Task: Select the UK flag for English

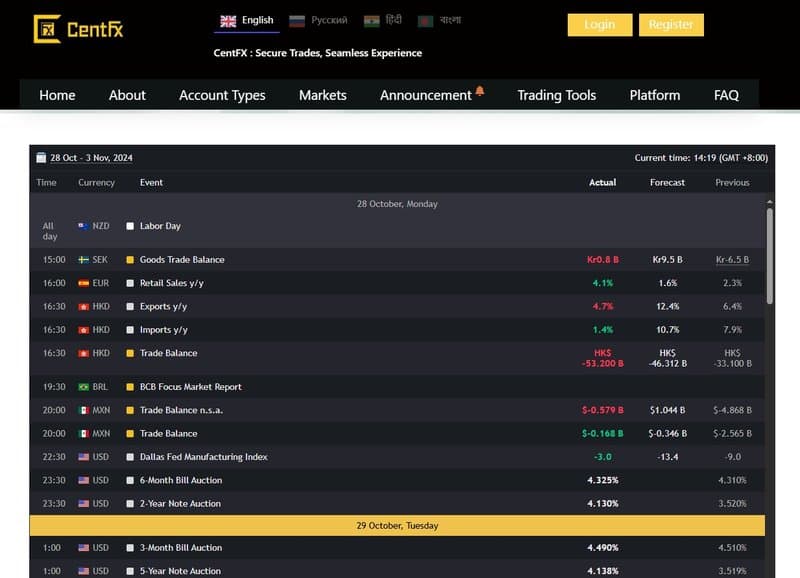Action: (x=228, y=21)
